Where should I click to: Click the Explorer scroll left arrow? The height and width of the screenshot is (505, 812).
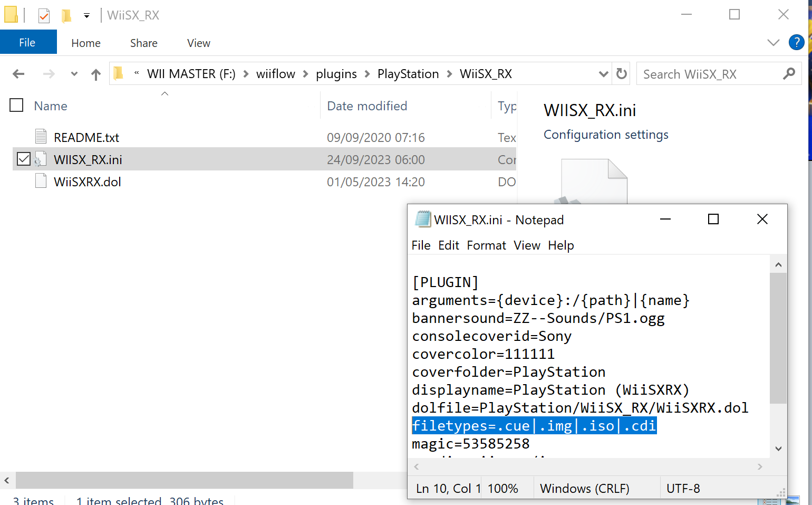click(x=7, y=480)
